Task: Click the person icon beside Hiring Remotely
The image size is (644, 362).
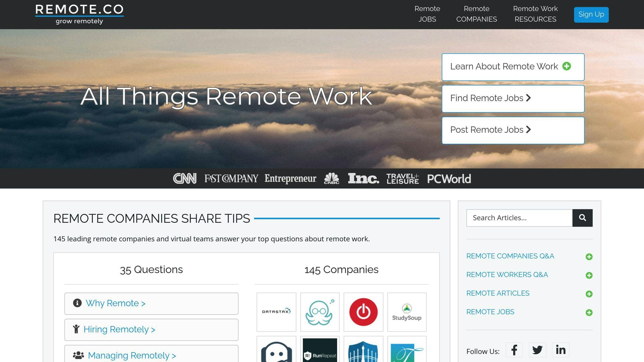Action: click(76, 329)
